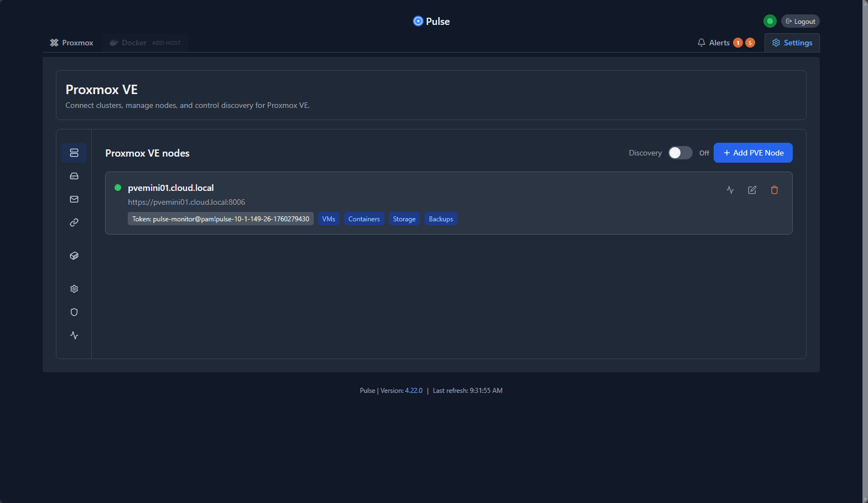Click the Add PVE Node button
Image resolution: width=868 pixels, height=503 pixels.
point(753,153)
